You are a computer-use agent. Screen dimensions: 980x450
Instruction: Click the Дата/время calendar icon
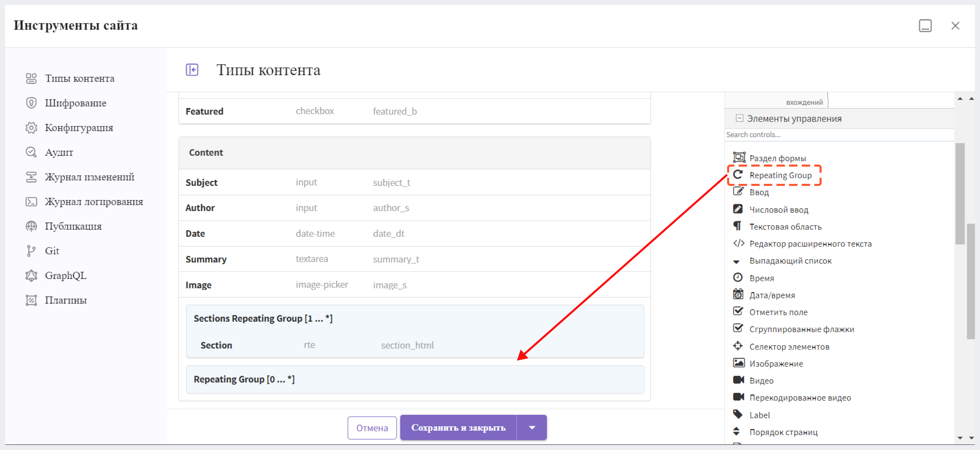pos(738,295)
